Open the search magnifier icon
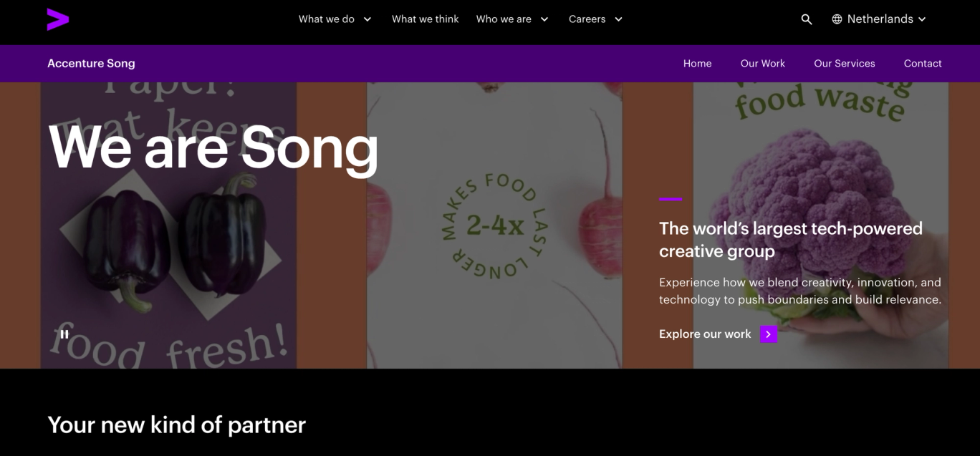Image resolution: width=980 pixels, height=456 pixels. [807, 19]
